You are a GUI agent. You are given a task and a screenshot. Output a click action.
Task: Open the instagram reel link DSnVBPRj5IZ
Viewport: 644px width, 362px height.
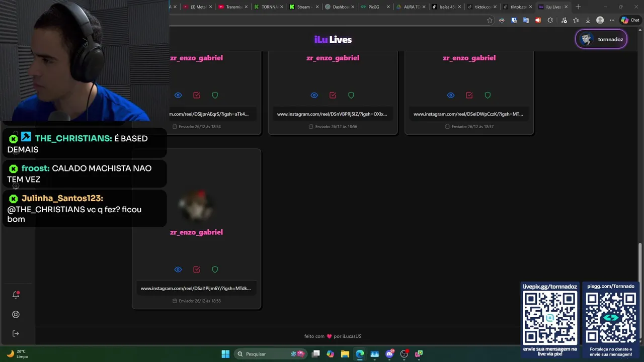tap(332, 114)
